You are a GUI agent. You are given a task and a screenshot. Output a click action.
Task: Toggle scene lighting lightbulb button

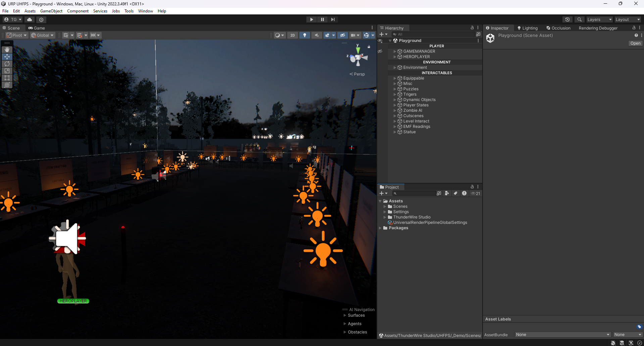click(304, 35)
